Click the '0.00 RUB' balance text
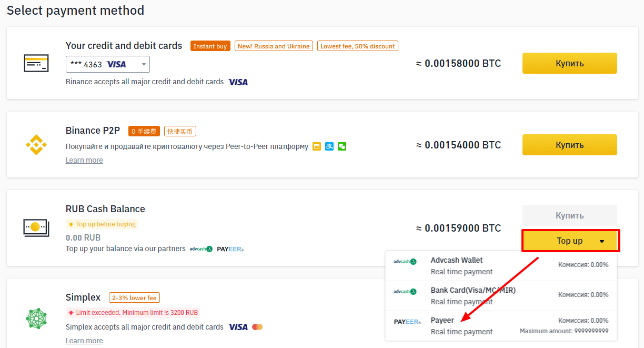 83,237
